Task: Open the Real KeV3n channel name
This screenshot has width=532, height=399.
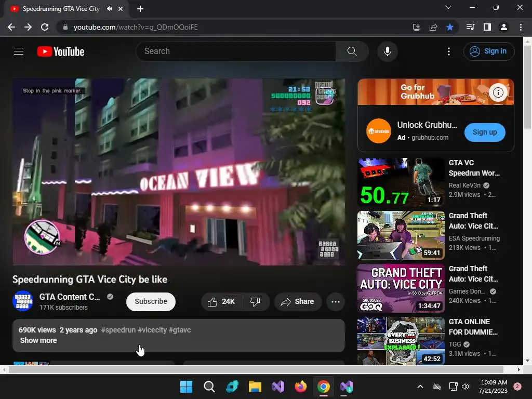Action: (x=464, y=185)
